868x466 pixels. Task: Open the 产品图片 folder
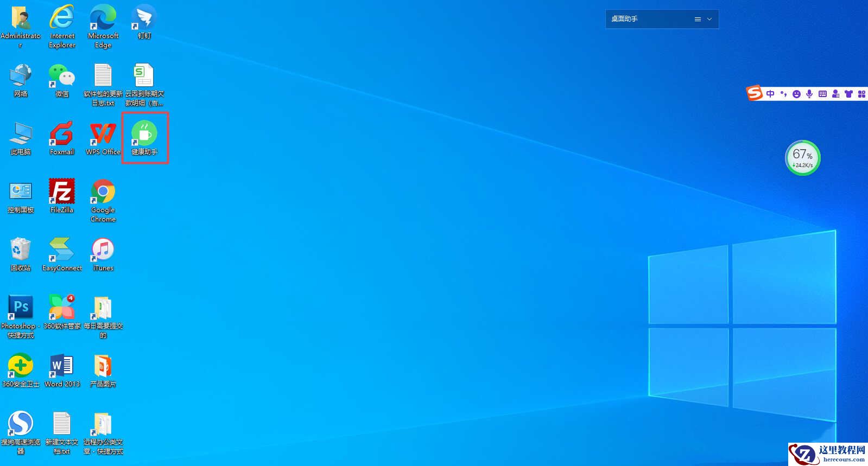click(103, 366)
